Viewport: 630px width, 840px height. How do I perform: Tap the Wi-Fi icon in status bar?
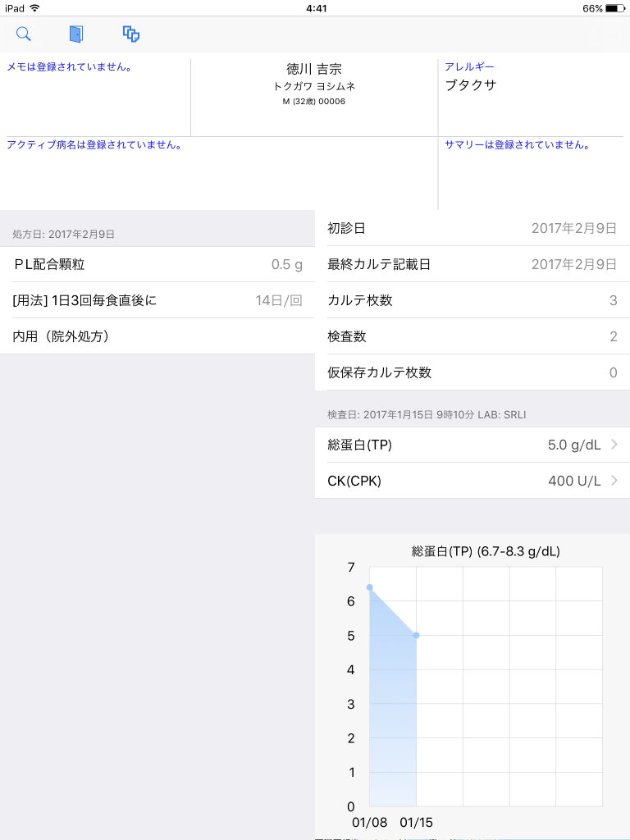point(34,8)
